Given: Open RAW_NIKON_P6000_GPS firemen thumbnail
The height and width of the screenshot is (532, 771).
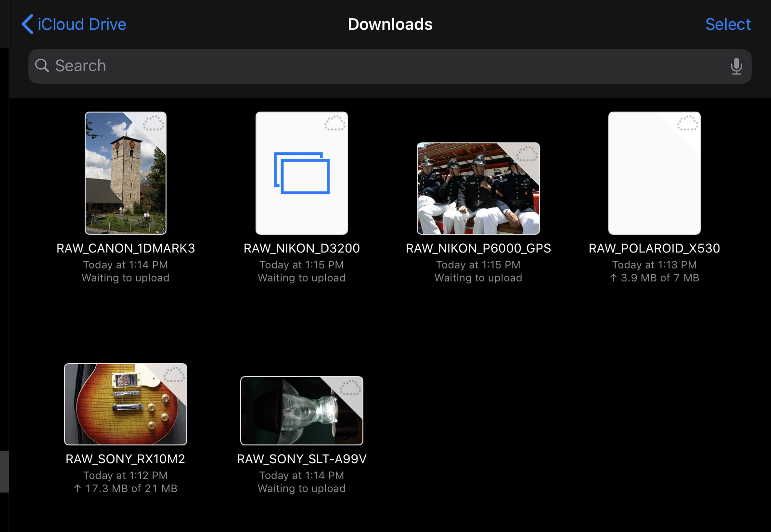Looking at the screenshot, I should click(x=478, y=189).
